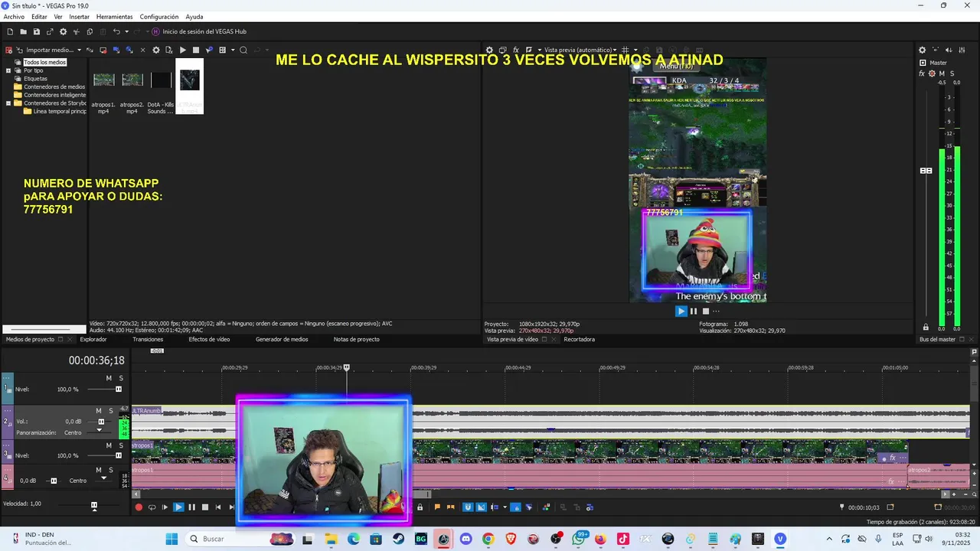Viewport: 980px width, 551px height.
Task: Click the Open project folder icon
Action: [x=23, y=31]
